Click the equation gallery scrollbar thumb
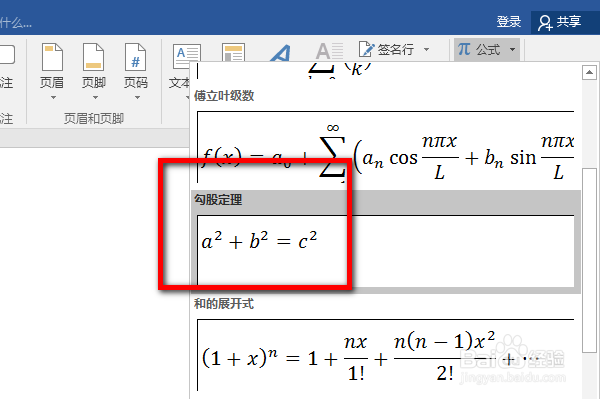Screen dimensions: 600x399 pos(589,260)
